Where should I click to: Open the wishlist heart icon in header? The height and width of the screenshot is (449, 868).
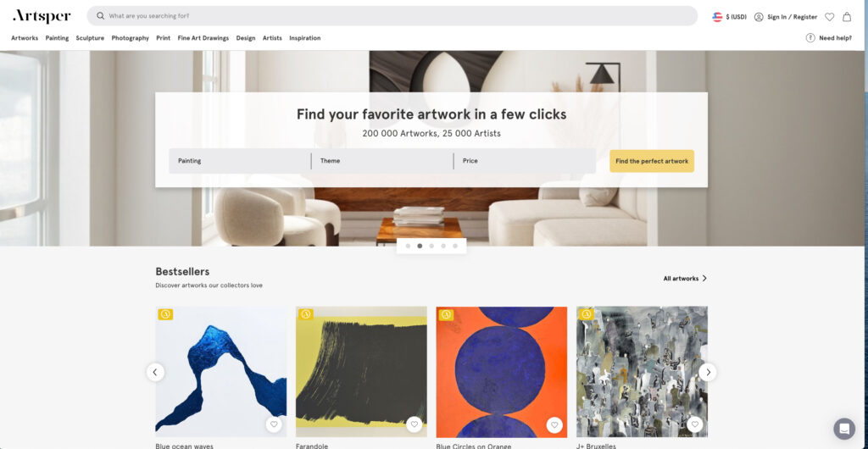point(829,17)
